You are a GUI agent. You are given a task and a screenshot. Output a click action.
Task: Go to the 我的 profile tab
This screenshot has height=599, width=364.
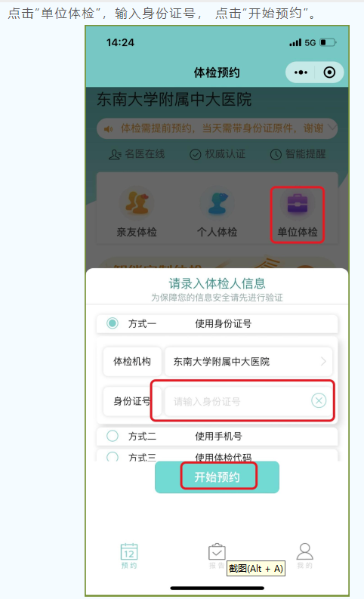(305, 555)
